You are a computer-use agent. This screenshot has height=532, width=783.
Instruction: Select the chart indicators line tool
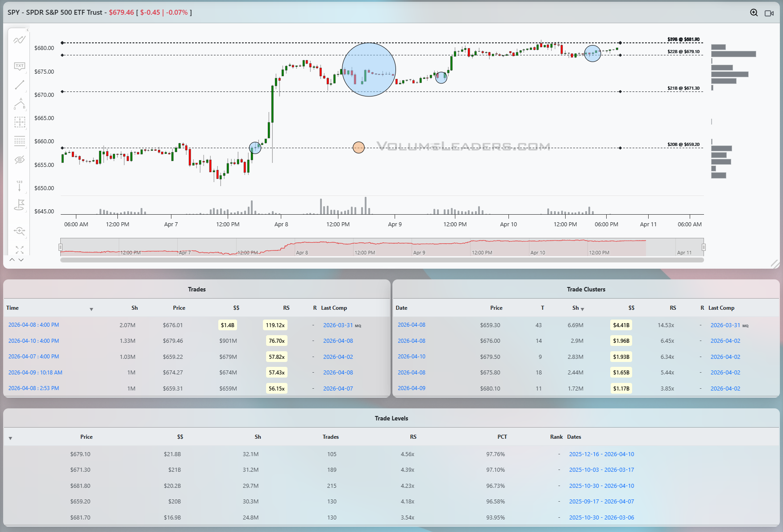pyautogui.click(x=19, y=40)
